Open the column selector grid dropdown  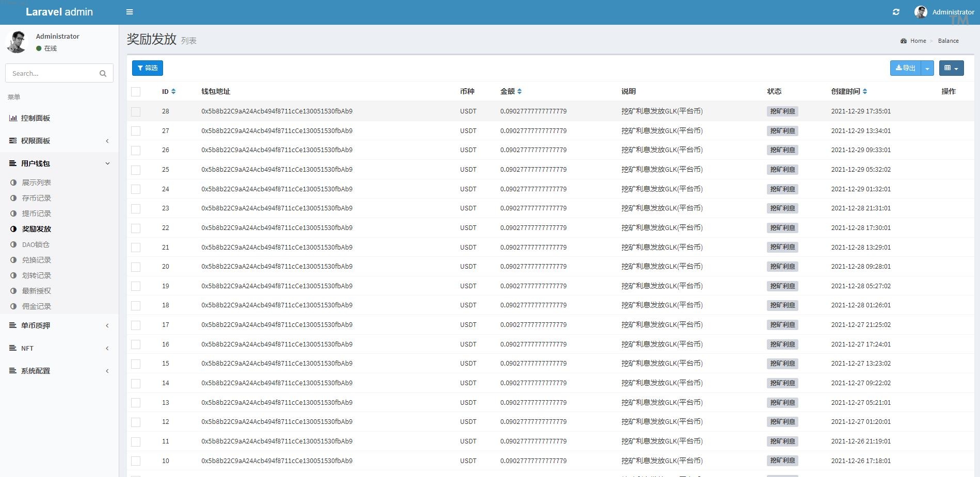coord(951,68)
